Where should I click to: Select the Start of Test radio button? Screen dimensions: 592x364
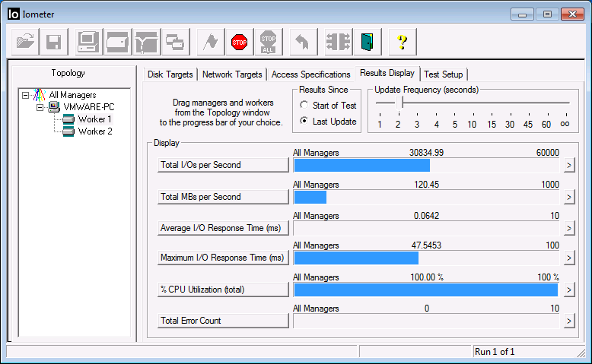point(304,106)
